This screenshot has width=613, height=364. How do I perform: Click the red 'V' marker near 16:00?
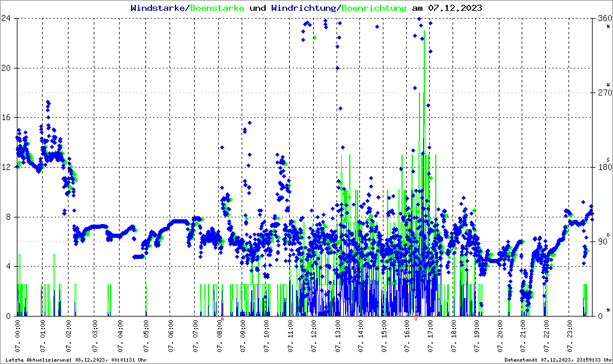(x=415, y=319)
